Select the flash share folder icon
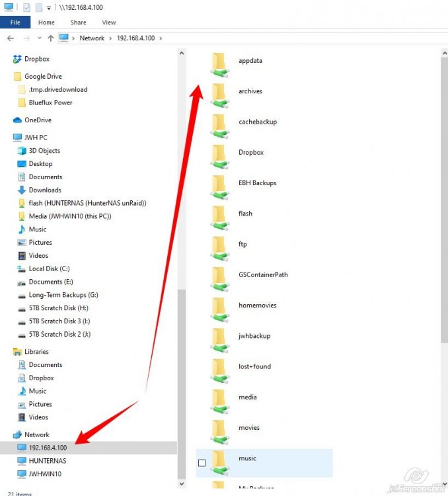Viewport: 448px width, 496px height. [x=219, y=218]
